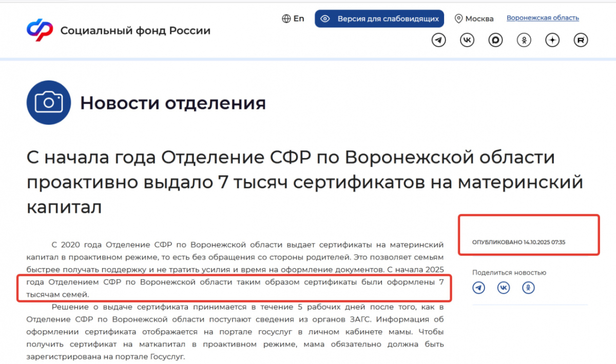Open the Rutube channel icon in header

tap(581, 41)
